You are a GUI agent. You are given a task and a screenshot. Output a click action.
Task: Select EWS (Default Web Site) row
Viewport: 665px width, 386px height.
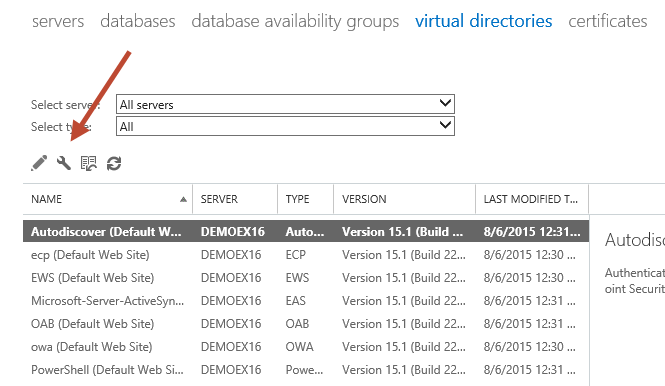[x=306, y=278]
